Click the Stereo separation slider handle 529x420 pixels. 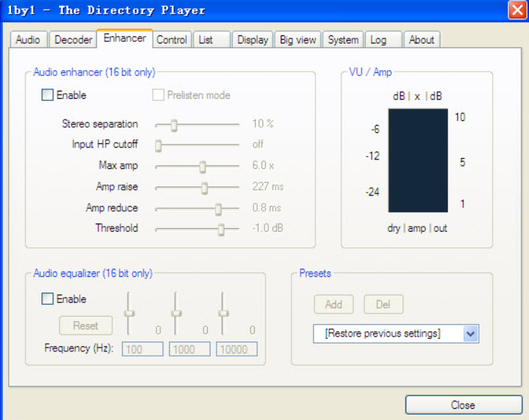pyautogui.click(x=174, y=125)
